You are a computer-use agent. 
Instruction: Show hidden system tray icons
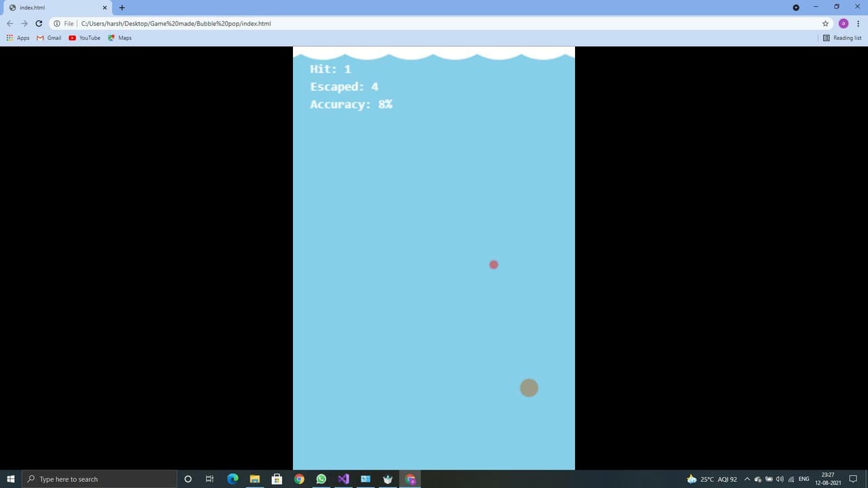[x=747, y=479]
